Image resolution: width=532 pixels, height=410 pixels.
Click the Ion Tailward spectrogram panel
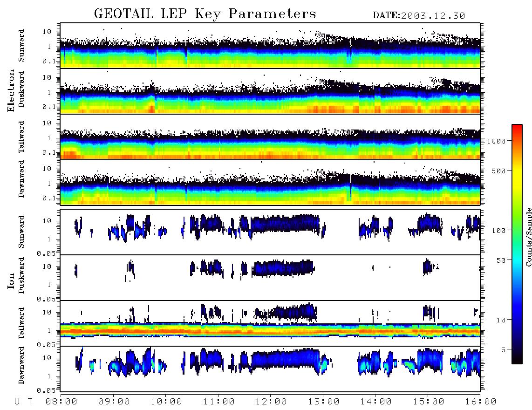click(x=270, y=323)
